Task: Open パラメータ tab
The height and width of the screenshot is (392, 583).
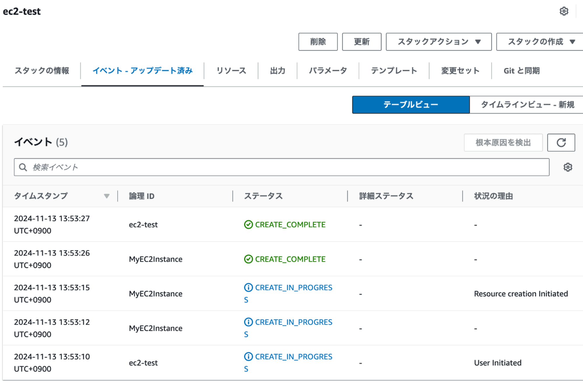Action: [x=328, y=71]
